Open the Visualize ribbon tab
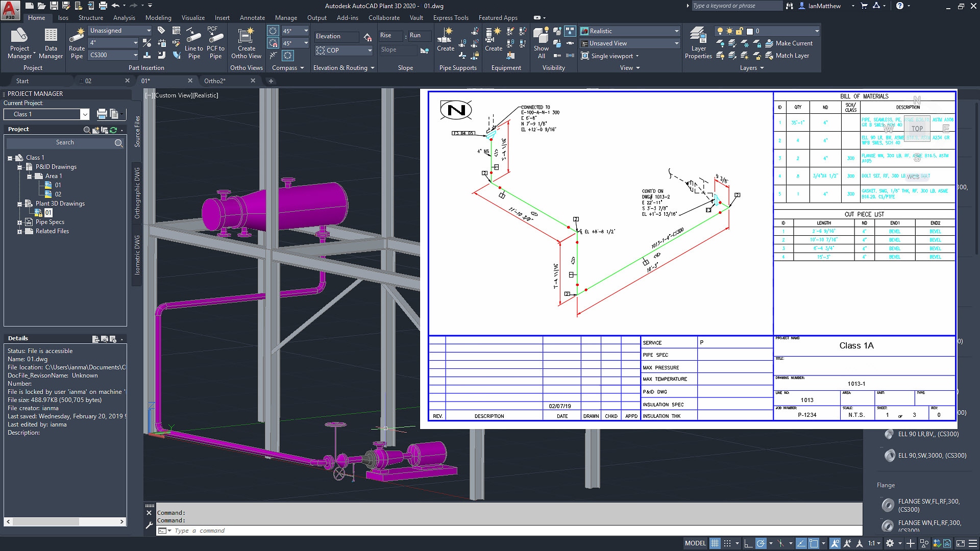 (193, 17)
